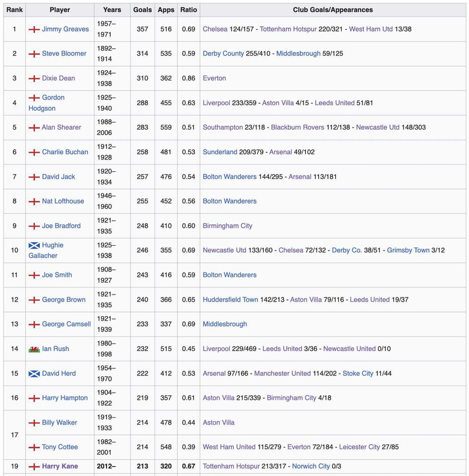Open the Everton link in Dixie Dean's row
469x476 pixels.
click(x=214, y=78)
